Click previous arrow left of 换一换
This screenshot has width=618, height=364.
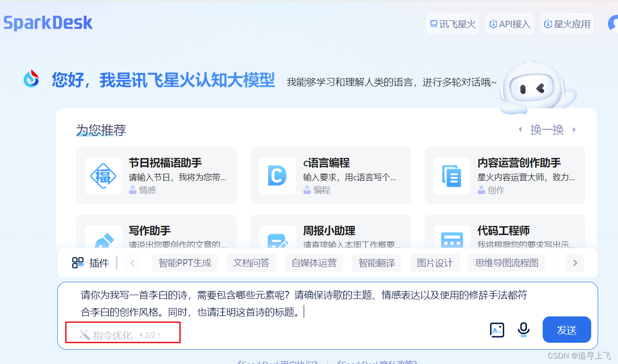pos(520,130)
